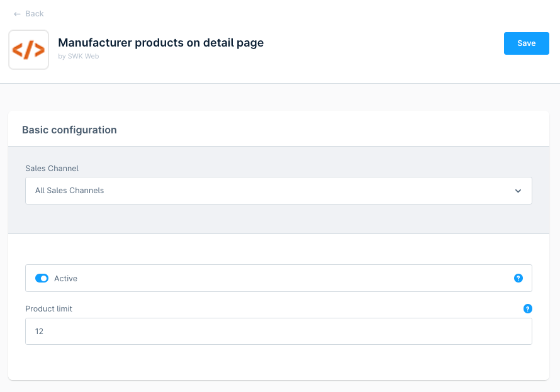Click the "Product limit" label
Image resolution: width=560 pixels, height=392 pixels.
tap(48, 309)
